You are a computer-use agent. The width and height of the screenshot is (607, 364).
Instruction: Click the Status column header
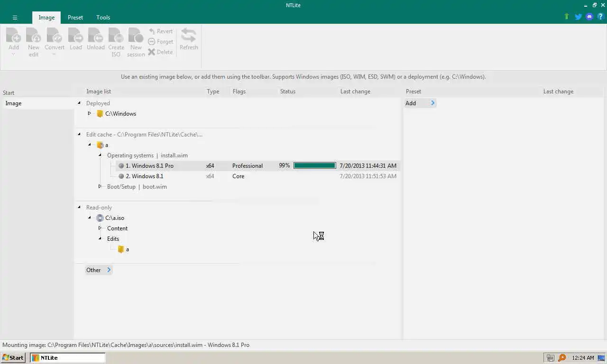point(287,91)
